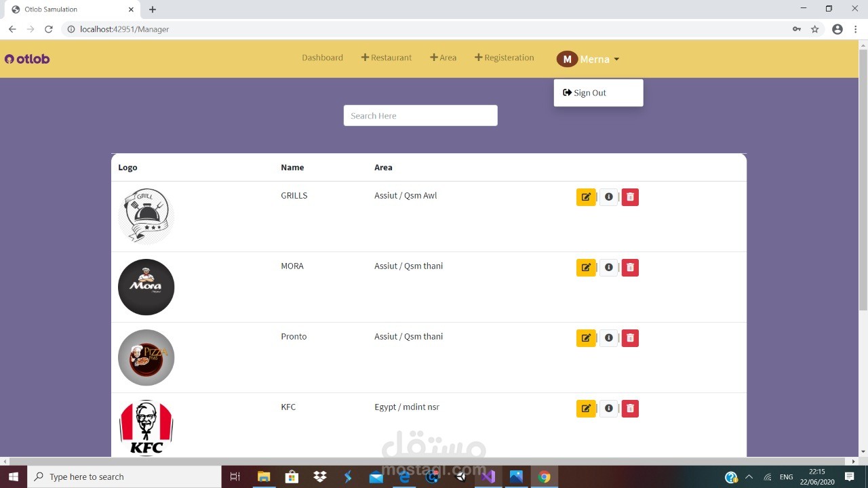This screenshot has width=868, height=488.
Task: Open the Dashboard page
Action: pos(322,58)
